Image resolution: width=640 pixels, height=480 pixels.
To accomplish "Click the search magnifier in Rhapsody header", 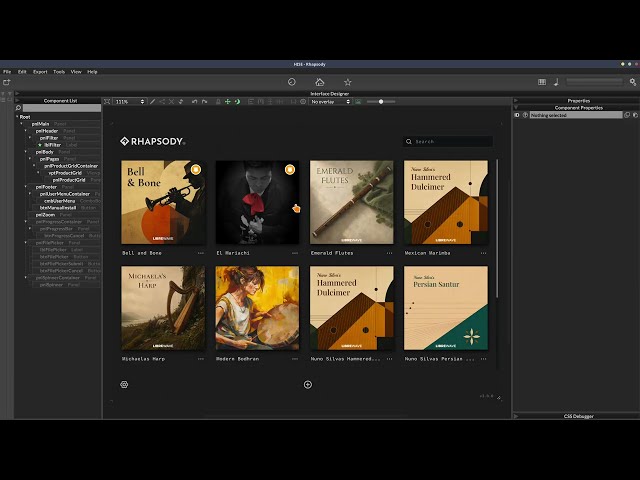I will tap(409, 142).
